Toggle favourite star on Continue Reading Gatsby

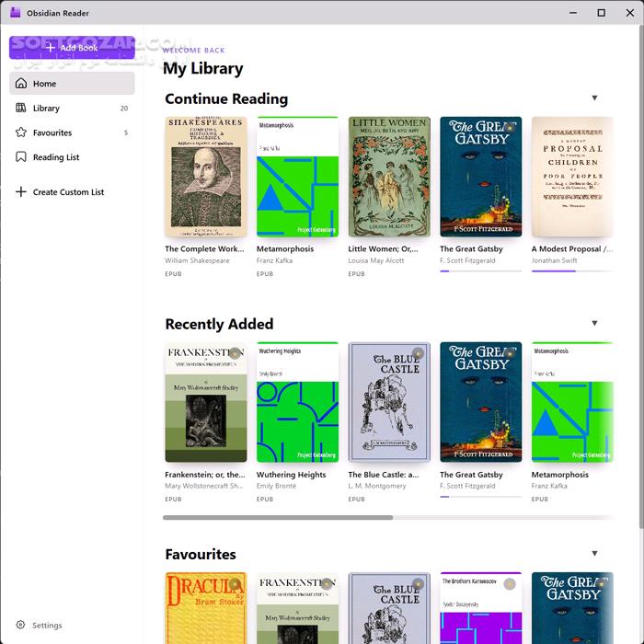tap(510, 128)
